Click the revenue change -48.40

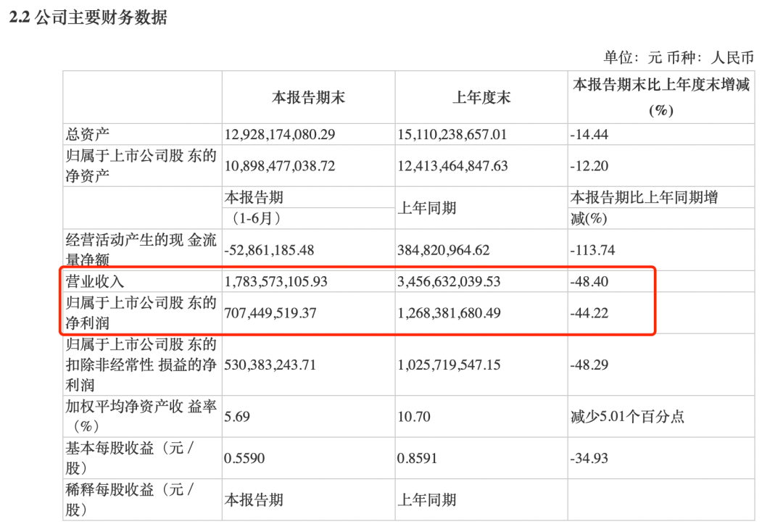(589, 281)
